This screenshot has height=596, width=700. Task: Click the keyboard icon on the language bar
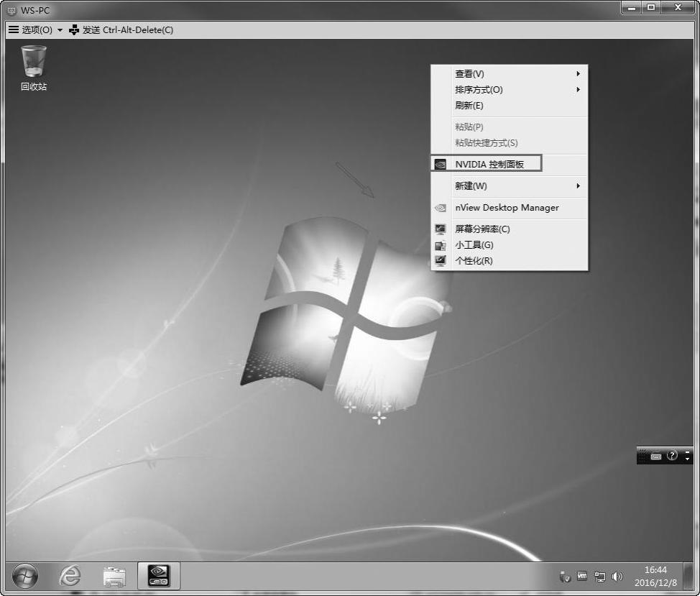click(655, 456)
